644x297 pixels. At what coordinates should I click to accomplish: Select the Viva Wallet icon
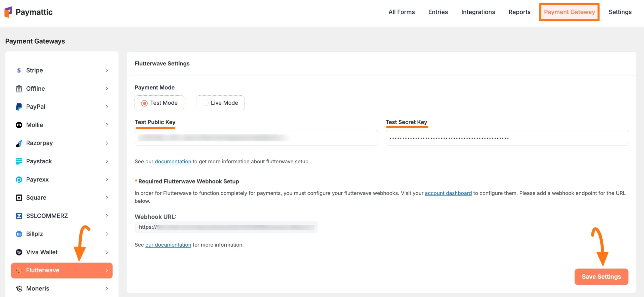click(x=19, y=252)
